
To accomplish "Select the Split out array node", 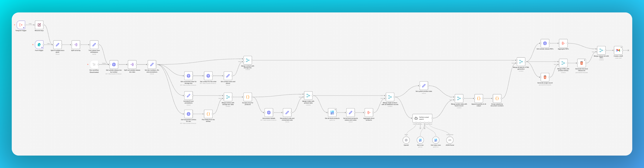I will pos(76,45).
